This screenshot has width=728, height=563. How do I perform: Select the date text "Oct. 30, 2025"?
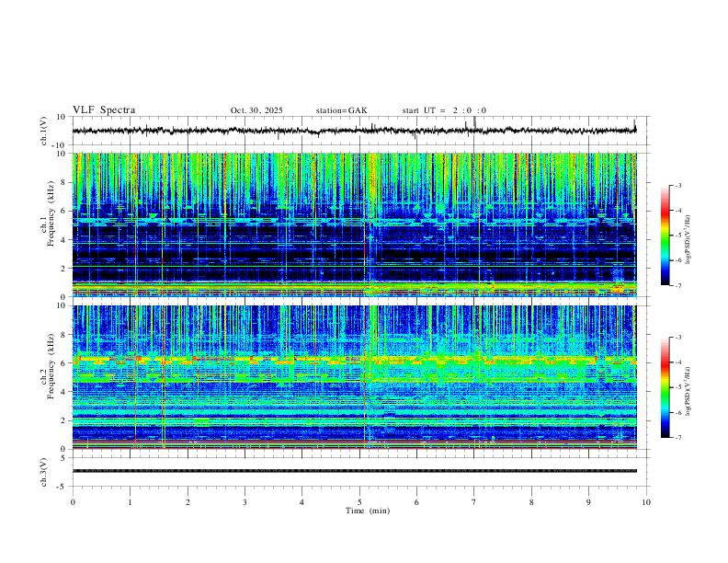[256, 110]
